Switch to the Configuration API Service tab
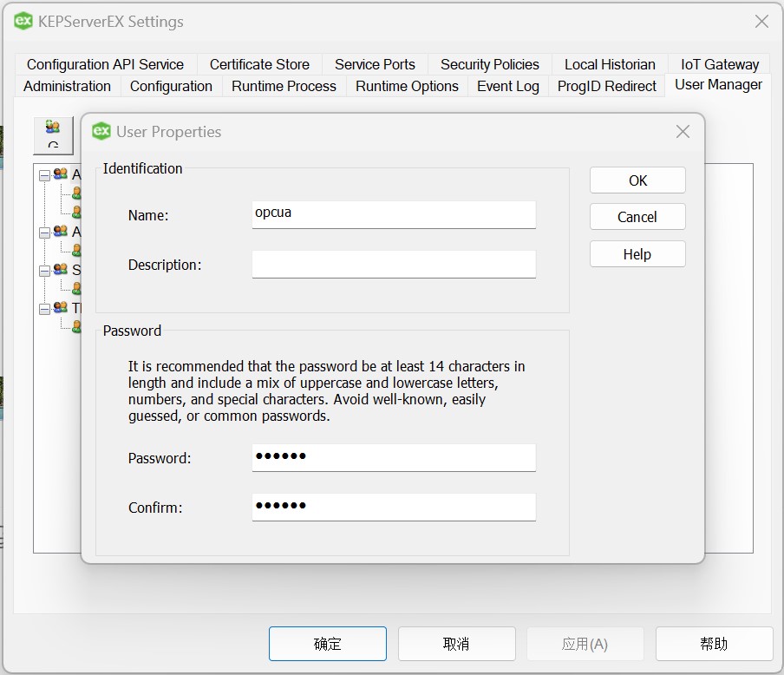The image size is (784, 675). click(x=105, y=64)
